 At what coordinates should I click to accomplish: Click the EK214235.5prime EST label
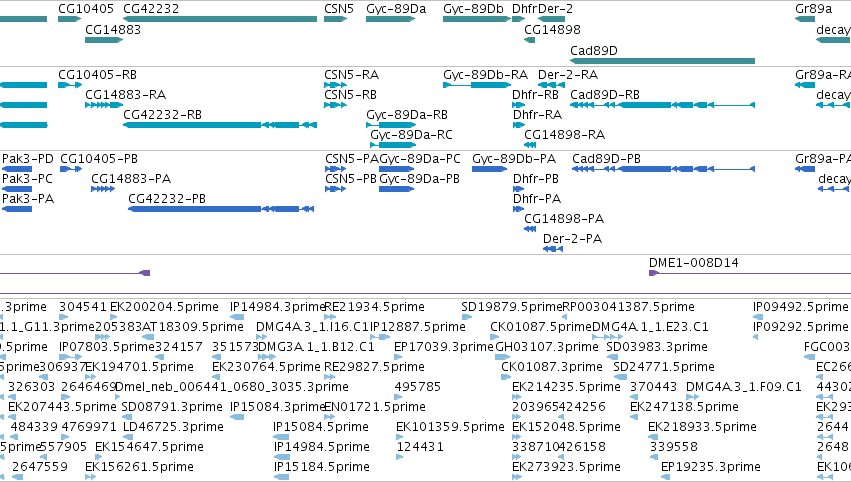click(x=566, y=387)
